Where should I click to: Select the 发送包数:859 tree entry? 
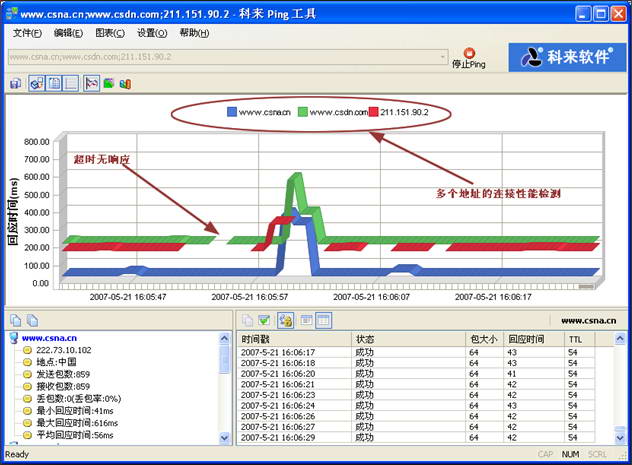coord(63,374)
